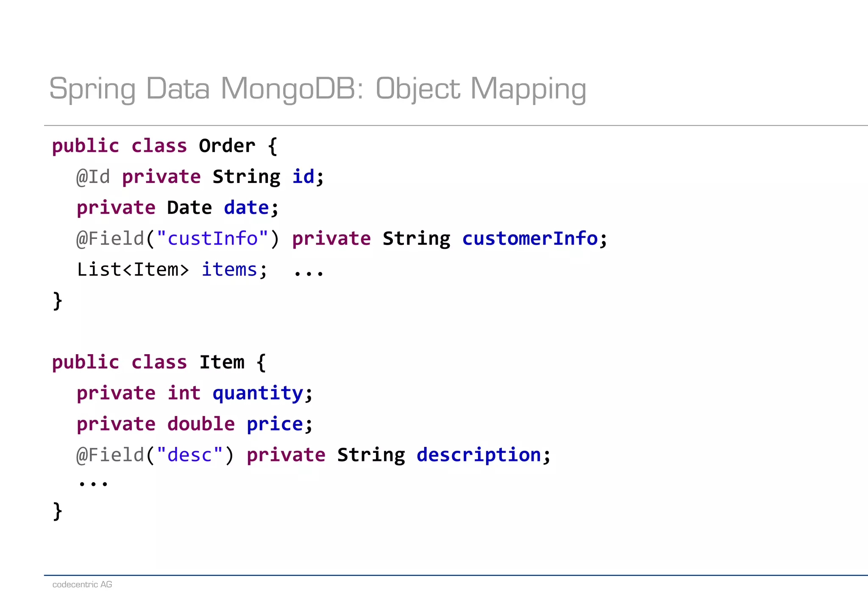Click the slide title 'Spring Data MongoDB: Object Mapping'

point(317,89)
